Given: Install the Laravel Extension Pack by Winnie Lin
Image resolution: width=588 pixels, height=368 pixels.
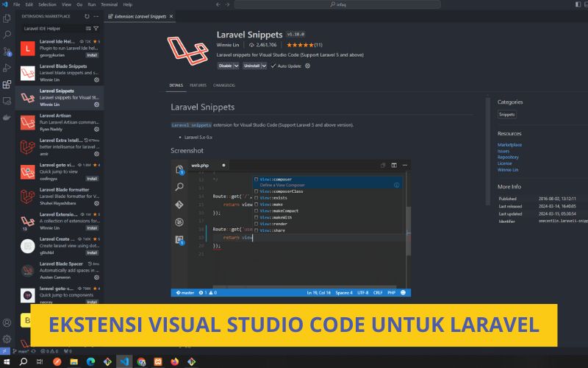Looking at the screenshot, I should click(92, 228).
